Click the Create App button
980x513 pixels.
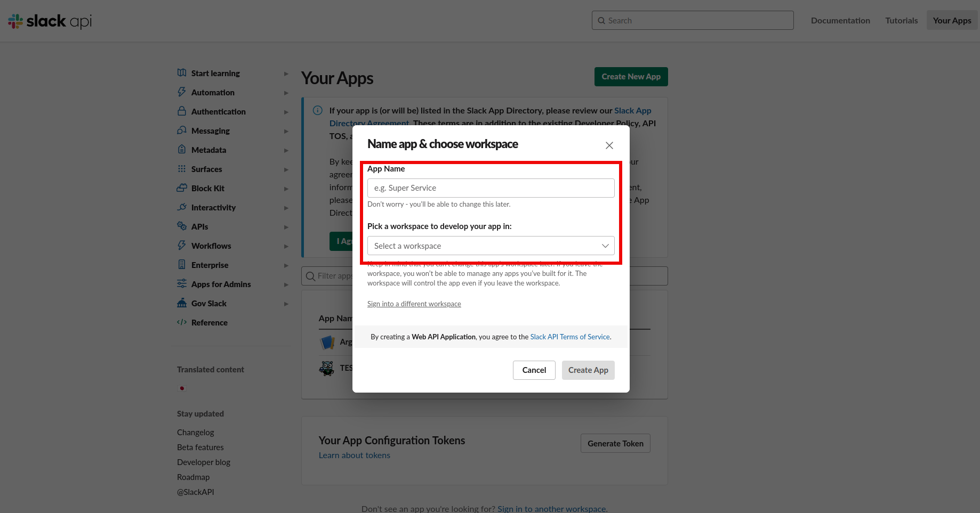(588, 370)
